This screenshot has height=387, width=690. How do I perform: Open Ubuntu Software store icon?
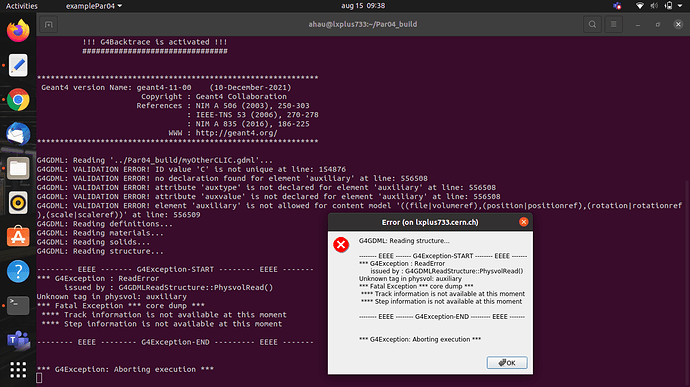pyautogui.click(x=18, y=237)
